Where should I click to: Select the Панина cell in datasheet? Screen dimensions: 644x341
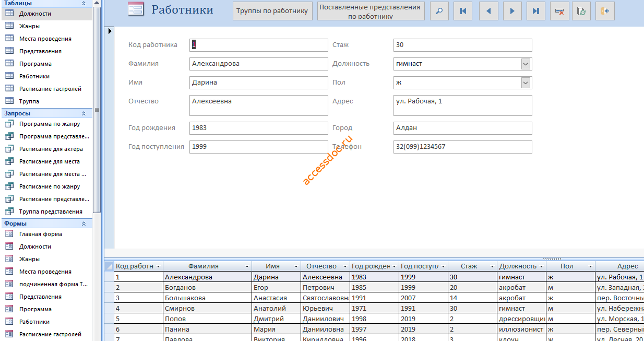[208, 330]
